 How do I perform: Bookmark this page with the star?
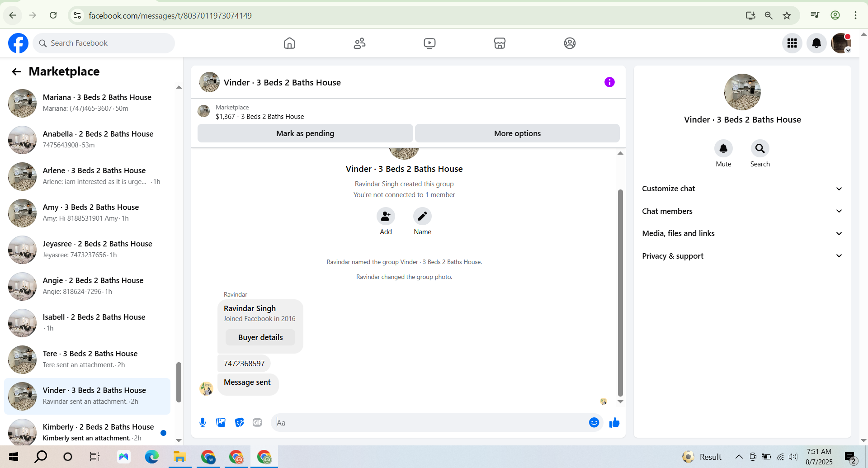pyautogui.click(x=787, y=15)
